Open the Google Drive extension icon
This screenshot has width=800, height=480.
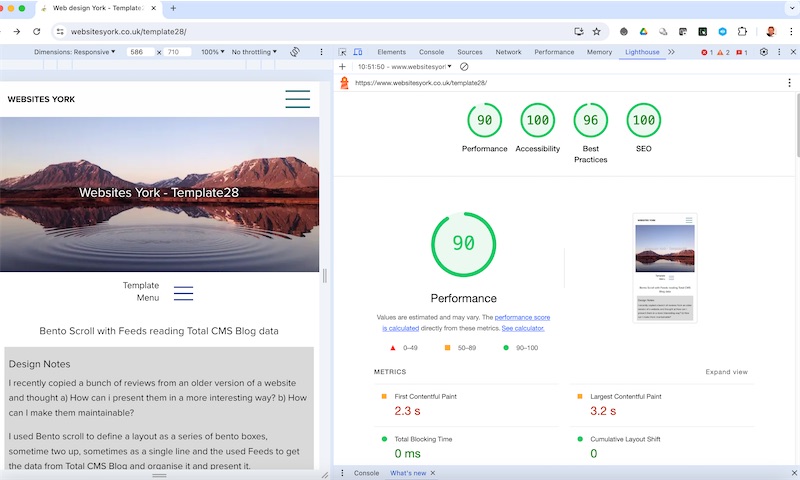[x=643, y=32]
